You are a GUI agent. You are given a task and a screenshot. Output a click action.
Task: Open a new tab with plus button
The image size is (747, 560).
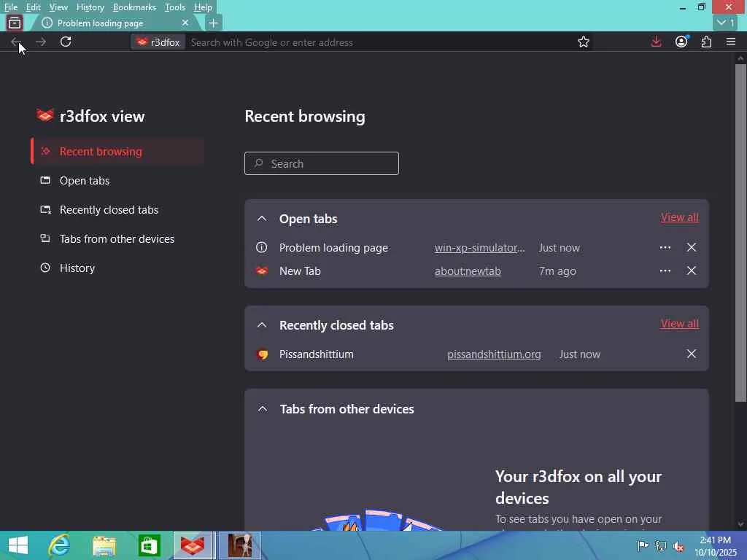[x=214, y=23]
